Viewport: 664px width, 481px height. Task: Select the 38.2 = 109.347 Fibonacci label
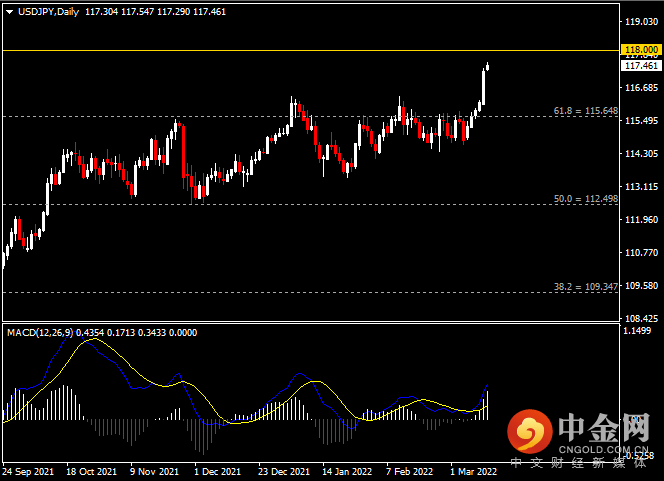point(586,287)
